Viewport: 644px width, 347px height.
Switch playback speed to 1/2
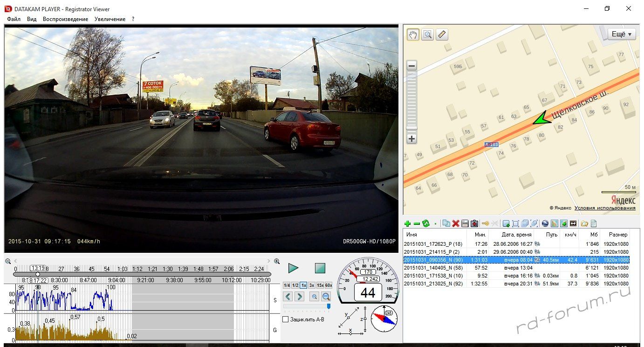point(295,285)
